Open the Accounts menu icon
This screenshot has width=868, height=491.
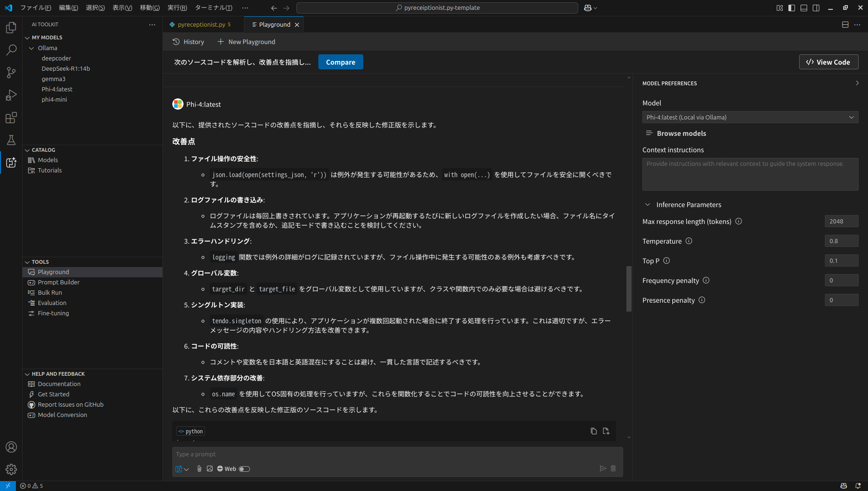pos(11,447)
